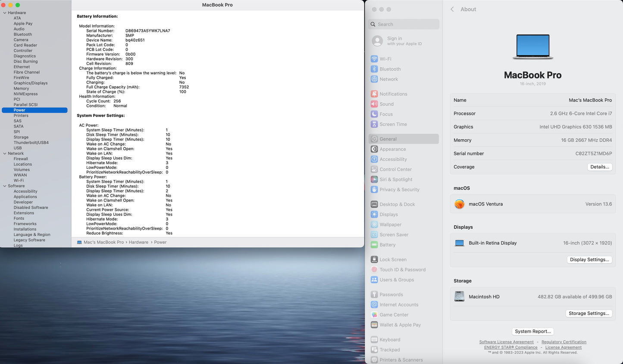623x364 pixels.
Task: Open Screen Time settings icon
Action: [x=374, y=124]
